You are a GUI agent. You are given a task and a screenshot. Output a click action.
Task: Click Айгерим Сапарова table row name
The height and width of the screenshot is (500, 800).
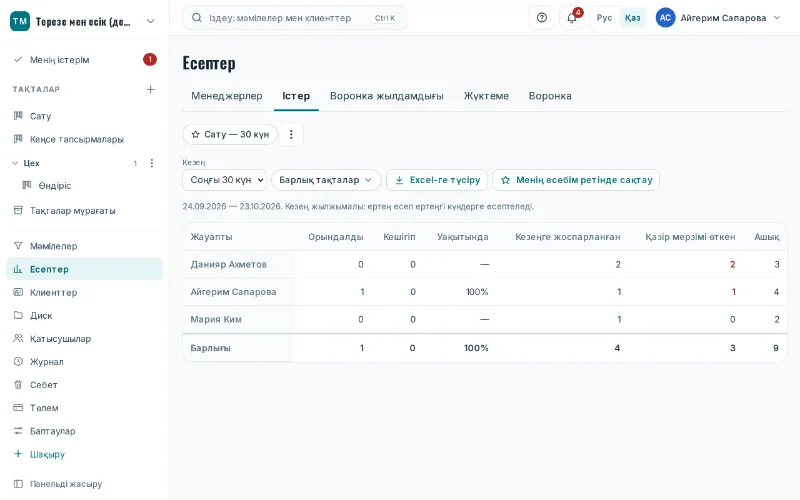point(233,292)
